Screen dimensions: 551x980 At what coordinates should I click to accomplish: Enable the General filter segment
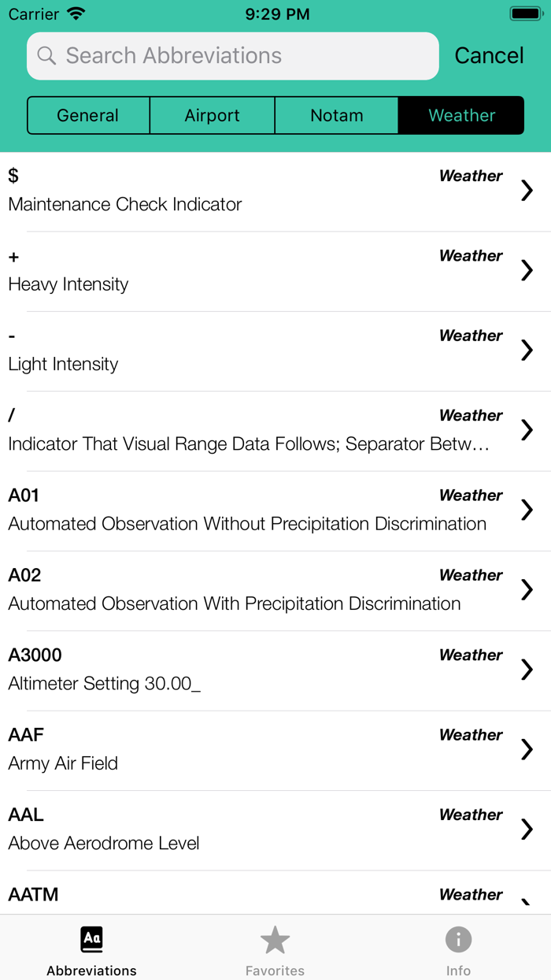(88, 115)
